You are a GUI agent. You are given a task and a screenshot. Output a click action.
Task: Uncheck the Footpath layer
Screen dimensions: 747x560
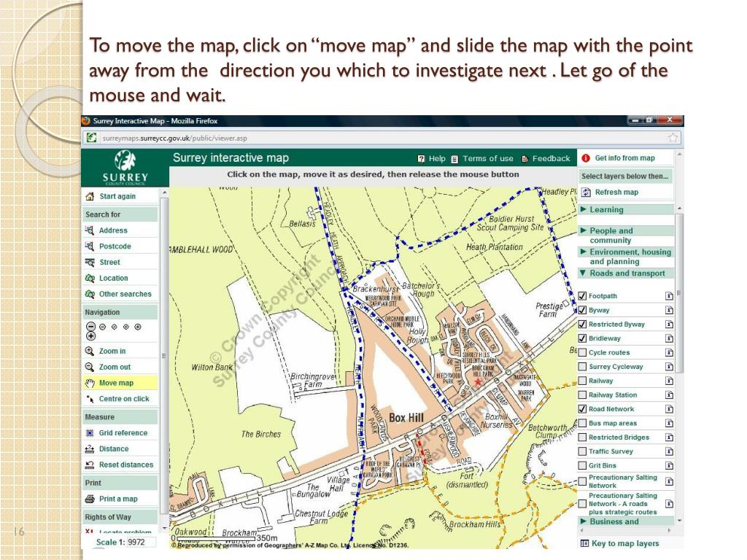pyautogui.click(x=582, y=296)
